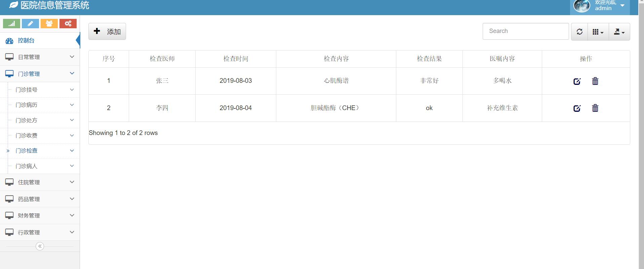The image size is (644, 269).
Task: Click the monitor icon beside 财务管理
Action: coord(9,215)
